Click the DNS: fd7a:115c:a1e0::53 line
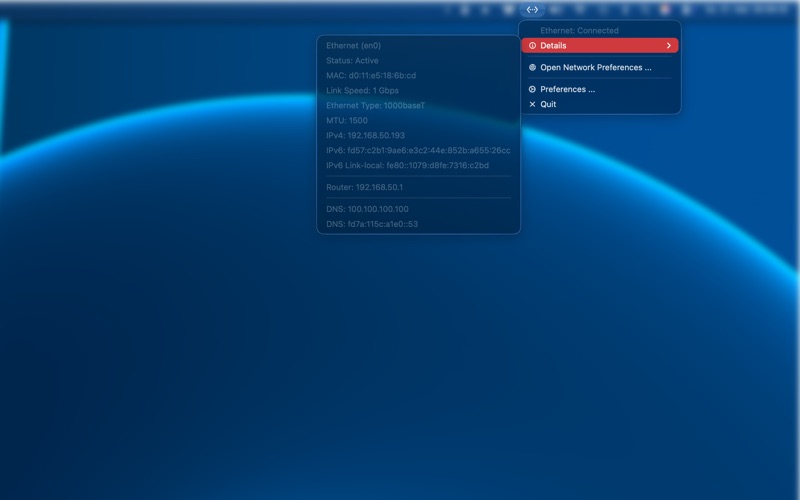 coord(371,224)
